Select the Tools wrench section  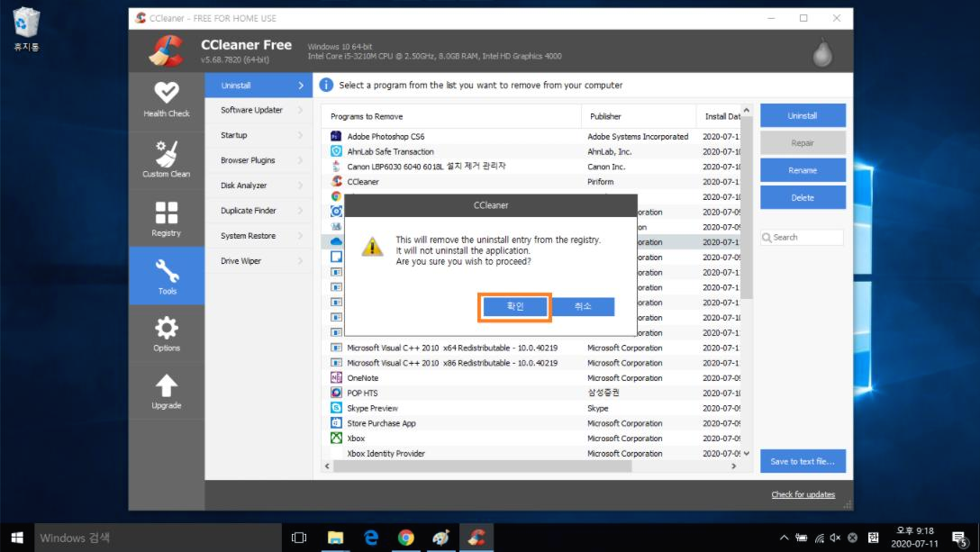point(167,276)
